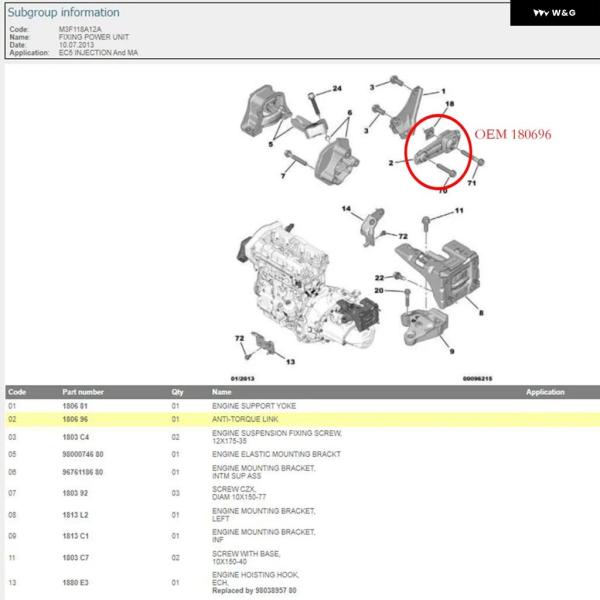Select the highlighted ANTI-TORQUE LINK row
The width and height of the screenshot is (600, 600).
point(300,420)
